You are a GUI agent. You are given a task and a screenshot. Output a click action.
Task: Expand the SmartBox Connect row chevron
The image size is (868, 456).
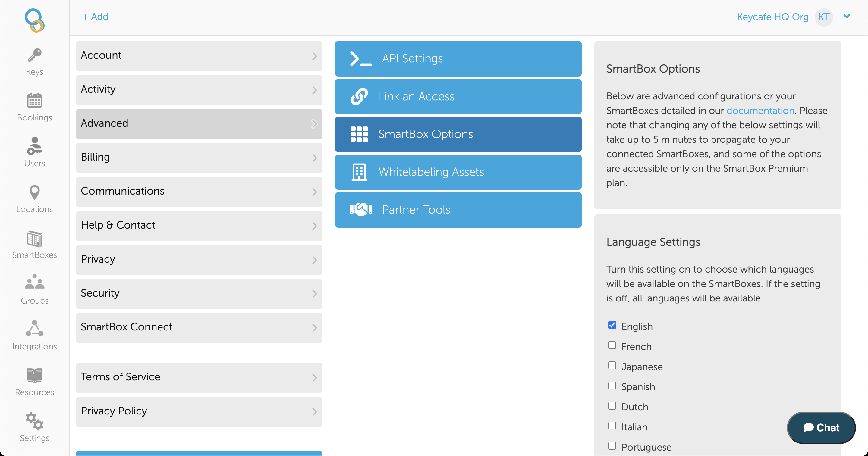point(314,328)
